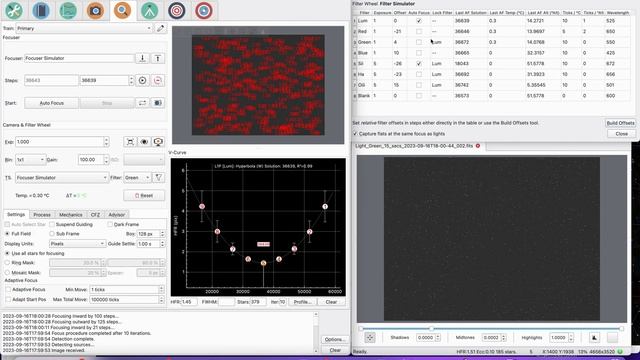The height and width of the screenshot is (360, 640).
Task: Click the log panel vertical scrollbar
Action: (x=316, y=333)
